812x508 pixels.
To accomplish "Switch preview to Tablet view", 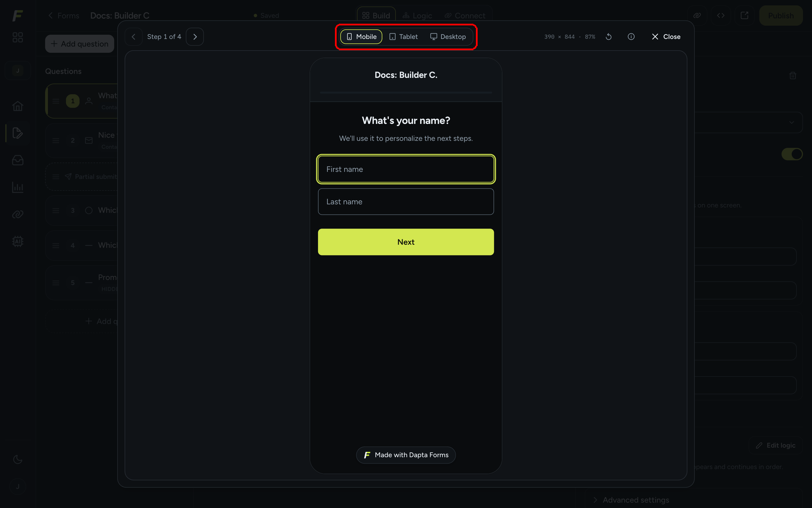I will pyautogui.click(x=403, y=37).
